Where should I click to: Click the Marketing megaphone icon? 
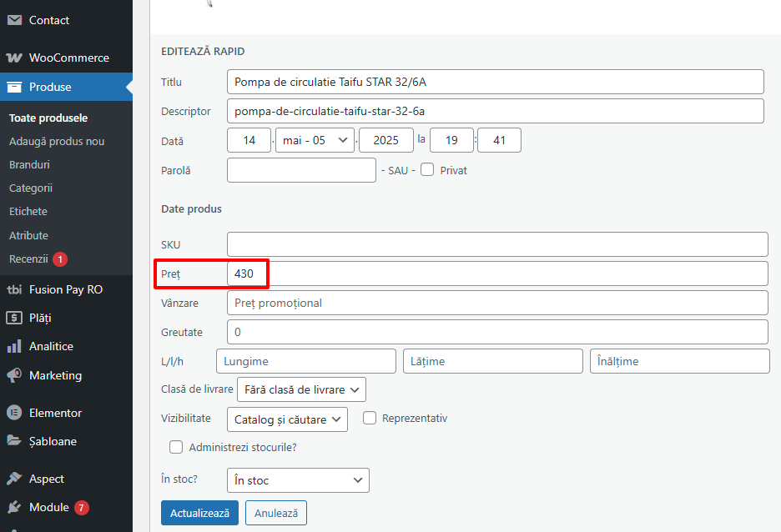[x=14, y=375]
